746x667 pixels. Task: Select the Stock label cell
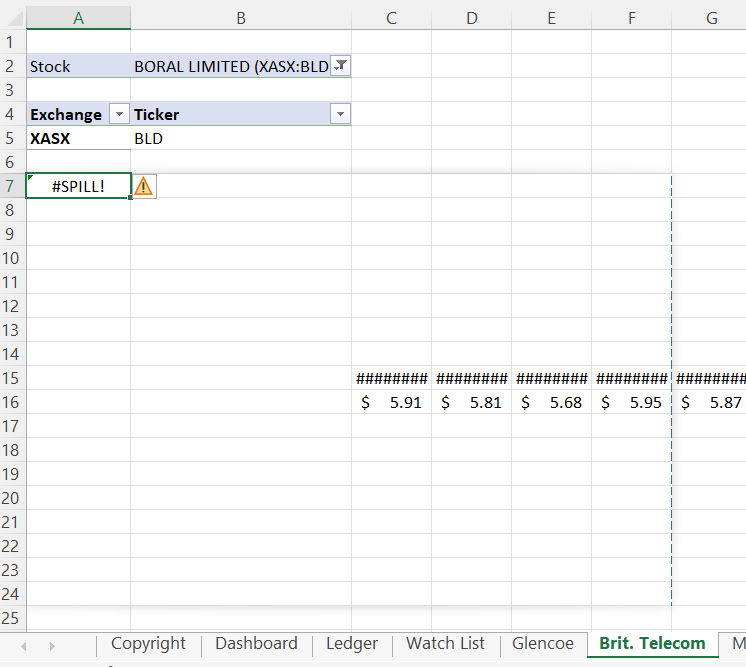[79, 66]
